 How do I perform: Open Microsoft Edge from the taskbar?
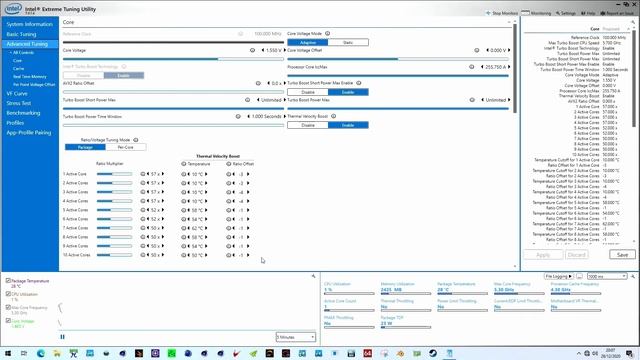41,353
